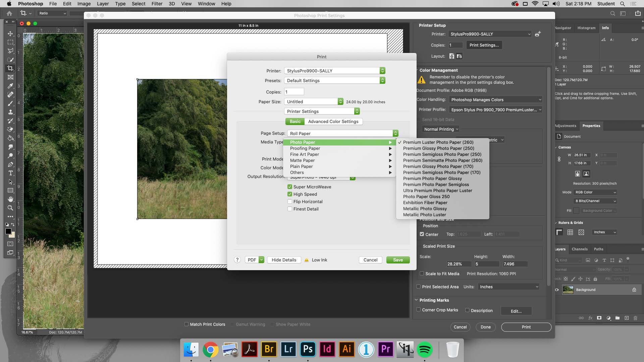
Task: Open the Normal Printing dropdown
Action: tap(441, 129)
